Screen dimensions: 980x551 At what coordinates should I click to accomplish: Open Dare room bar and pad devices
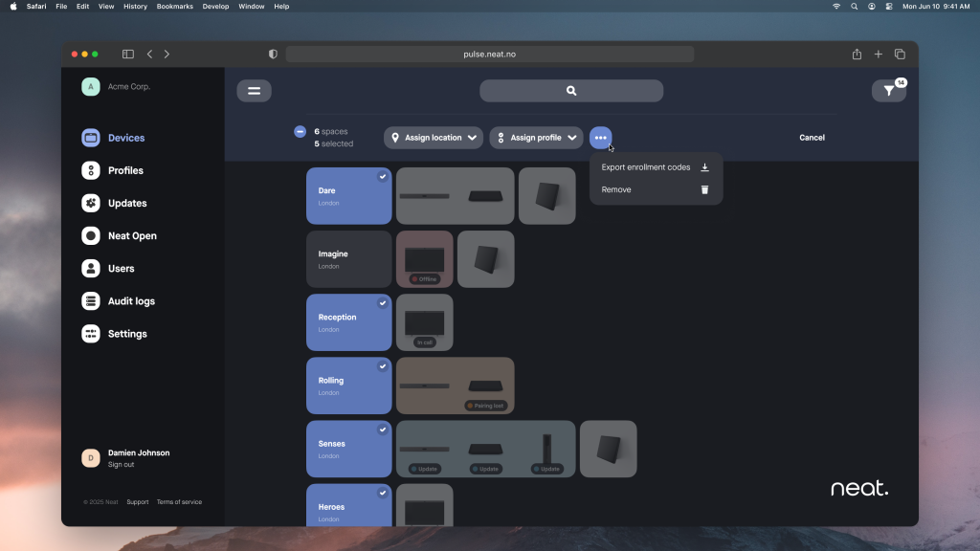click(x=455, y=196)
